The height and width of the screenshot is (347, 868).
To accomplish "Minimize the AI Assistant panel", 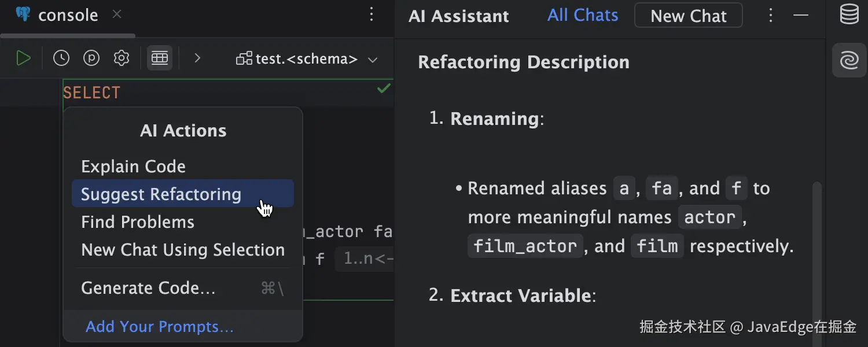I will pyautogui.click(x=801, y=16).
